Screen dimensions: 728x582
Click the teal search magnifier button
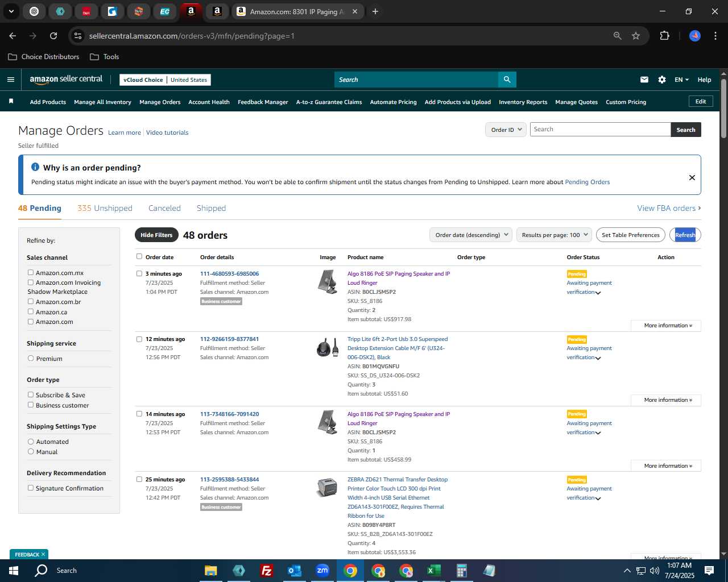tap(507, 80)
